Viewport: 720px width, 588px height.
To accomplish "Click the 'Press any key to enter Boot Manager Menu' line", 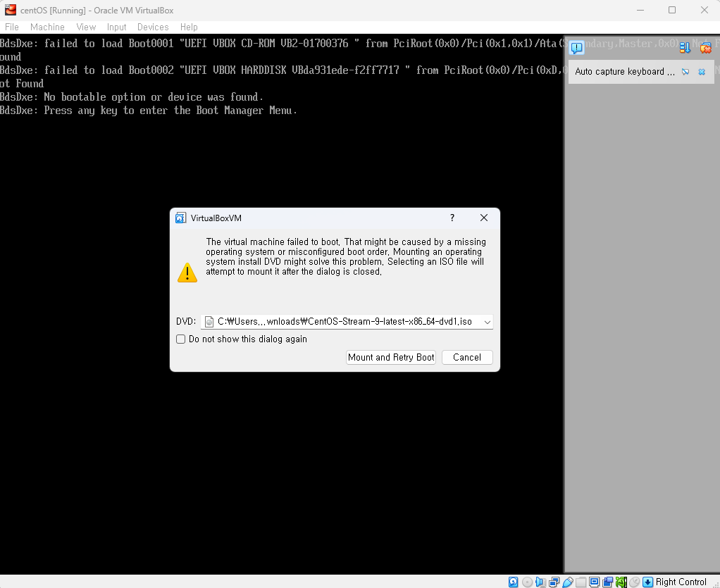I will click(x=149, y=111).
